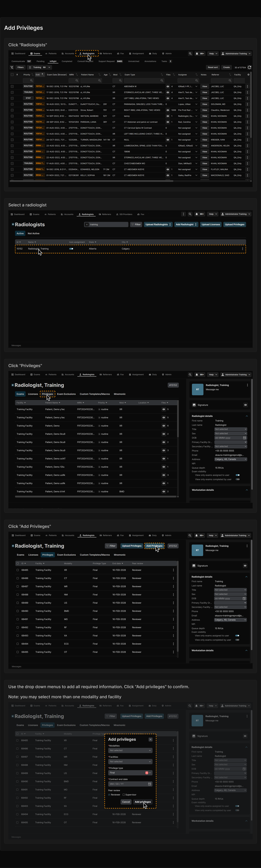The height and width of the screenshot is (868, 261).
Task: Switch to the Not Active tab
Action: point(34,233)
